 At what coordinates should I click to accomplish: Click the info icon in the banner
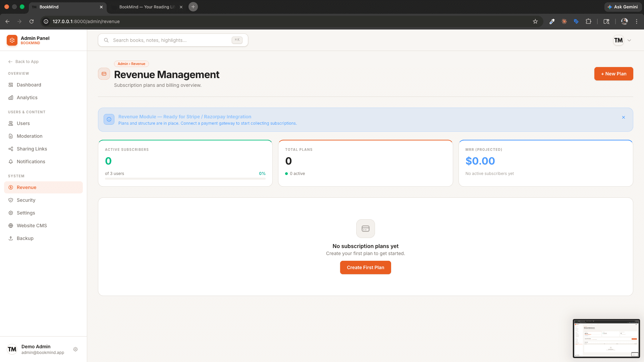tap(109, 119)
